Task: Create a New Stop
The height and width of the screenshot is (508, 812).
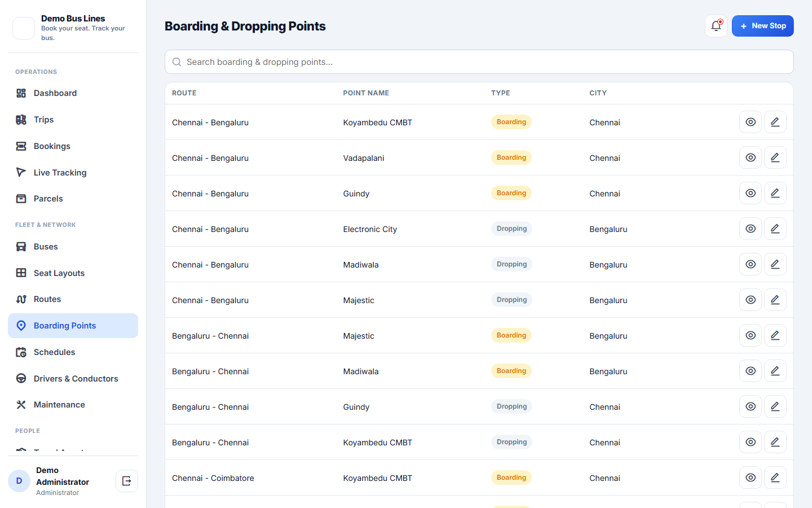Action: pos(763,26)
